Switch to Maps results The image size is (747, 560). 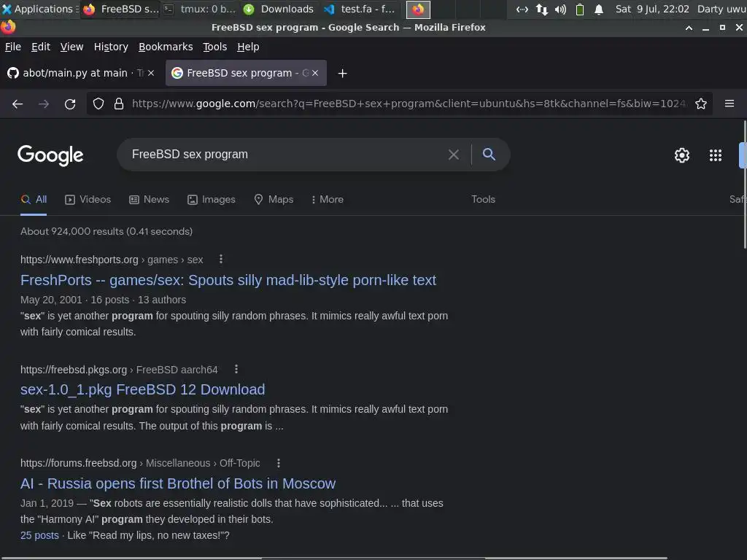[274, 200]
